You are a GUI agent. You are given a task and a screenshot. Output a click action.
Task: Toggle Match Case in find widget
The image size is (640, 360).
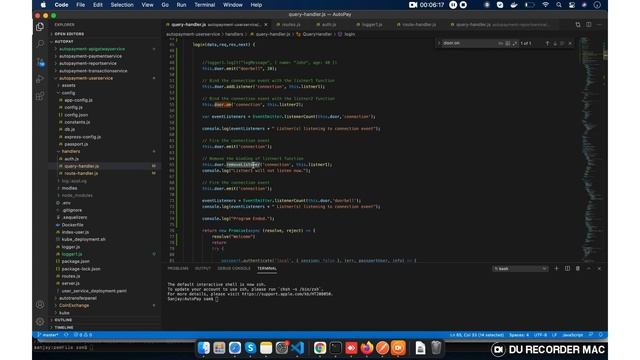pos(500,43)
